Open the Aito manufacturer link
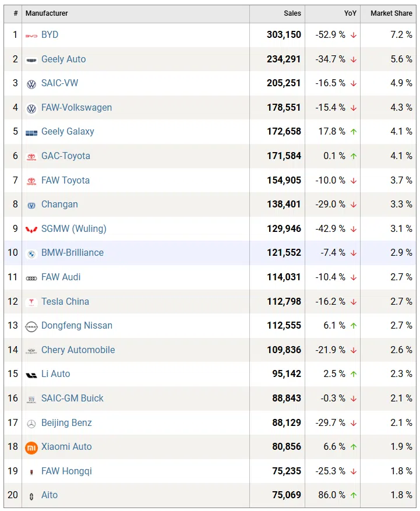This screenshot has height=511, width=420. pos(50,495)
